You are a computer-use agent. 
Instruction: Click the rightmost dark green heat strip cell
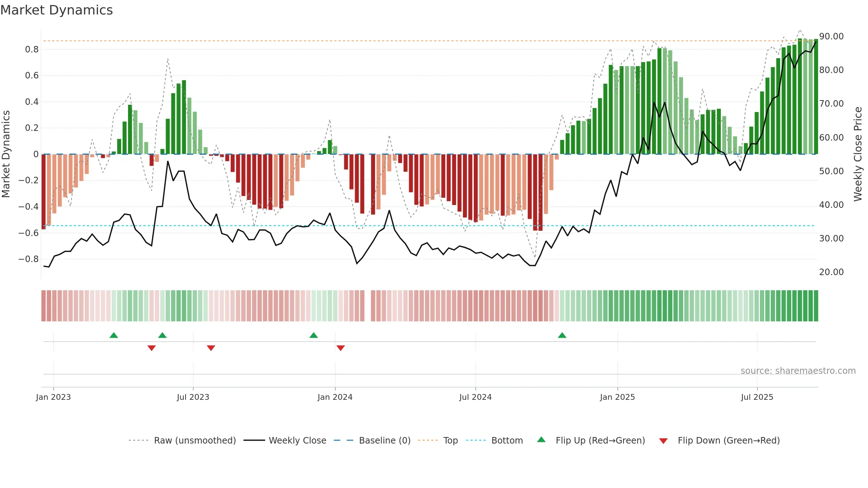pyautogui.click(x=816, y=305)
